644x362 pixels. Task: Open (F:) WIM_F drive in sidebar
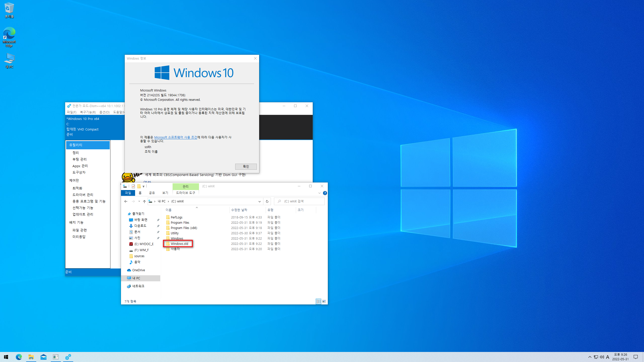pos(141,250)
